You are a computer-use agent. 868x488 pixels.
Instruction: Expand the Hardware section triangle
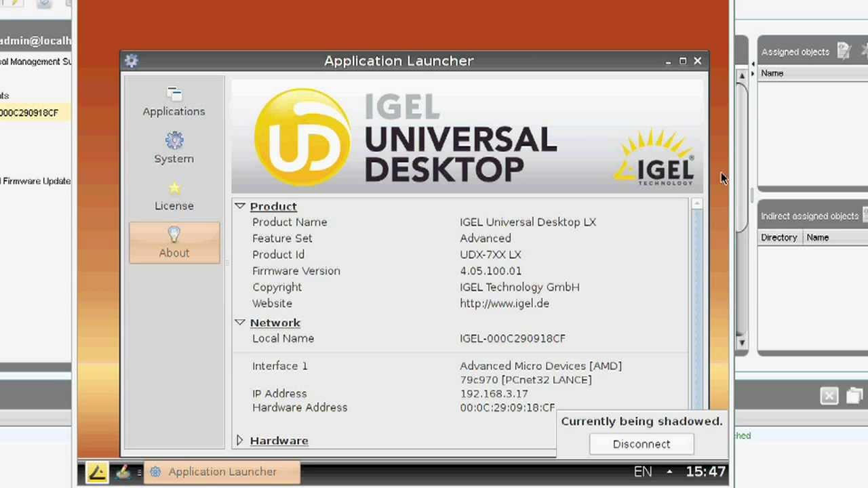point(239,441)
